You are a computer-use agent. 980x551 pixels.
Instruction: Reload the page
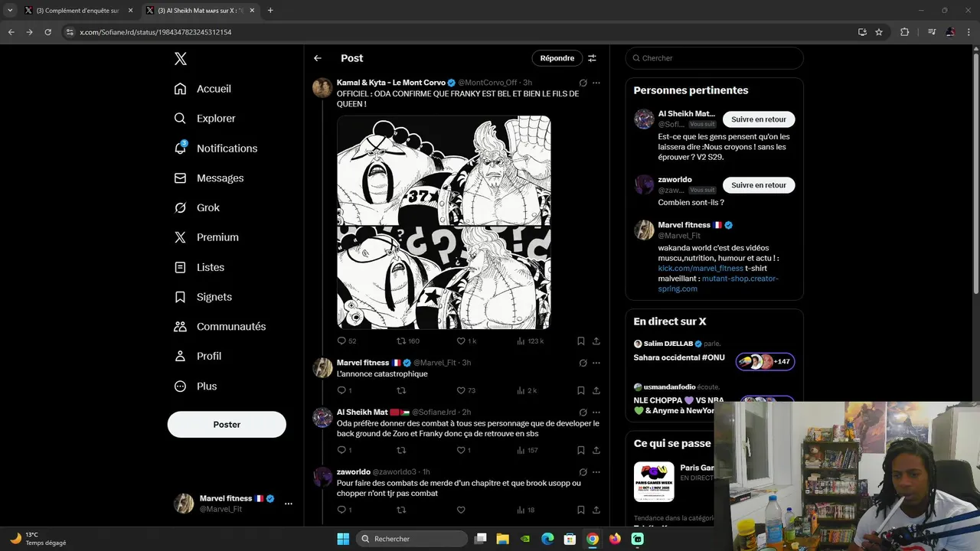[x=47, y=32]
